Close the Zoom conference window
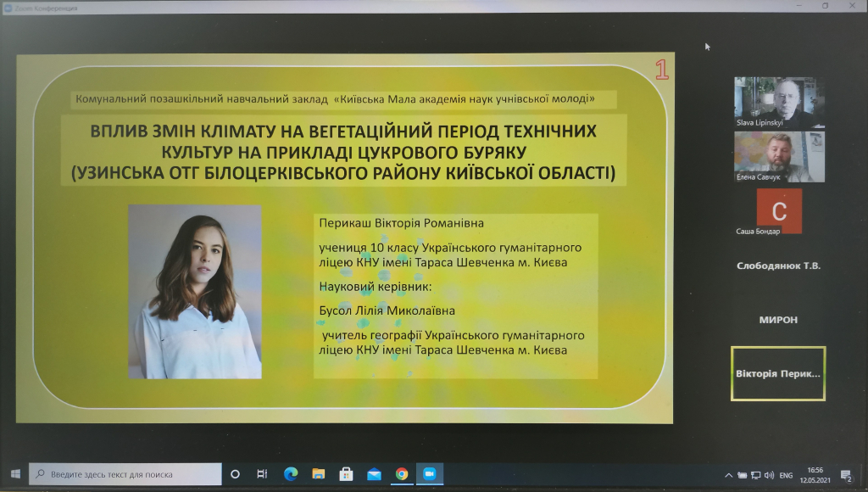The image size is (868, 492). pos(852,6)
